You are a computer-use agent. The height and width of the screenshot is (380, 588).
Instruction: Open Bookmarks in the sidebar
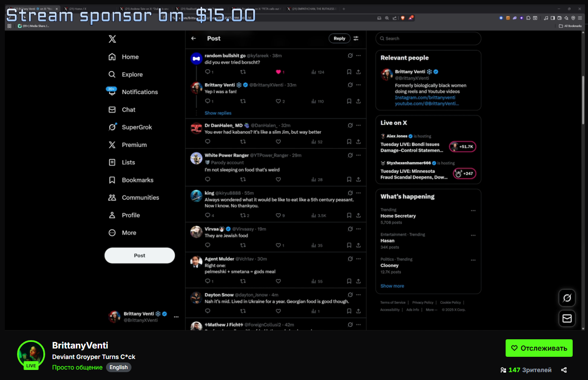tap(131, 180)
